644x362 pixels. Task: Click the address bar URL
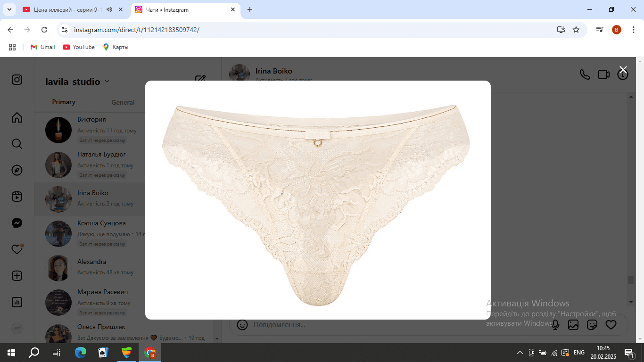coord(137,30)
